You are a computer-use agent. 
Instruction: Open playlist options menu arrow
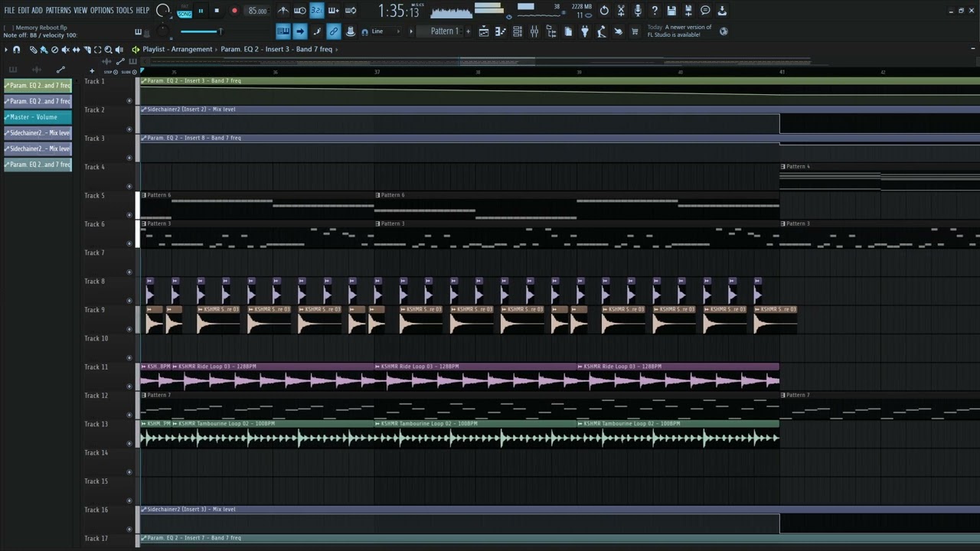tap(6, 50)
